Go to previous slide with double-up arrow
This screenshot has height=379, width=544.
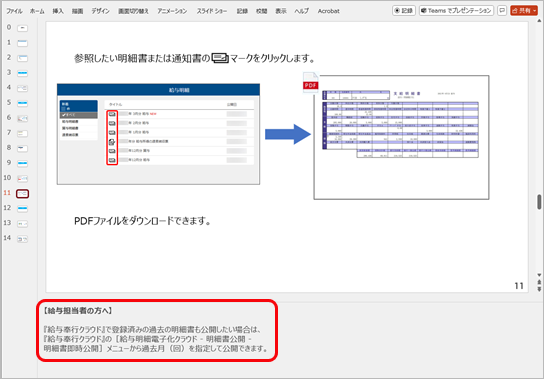tap(539, 283)
